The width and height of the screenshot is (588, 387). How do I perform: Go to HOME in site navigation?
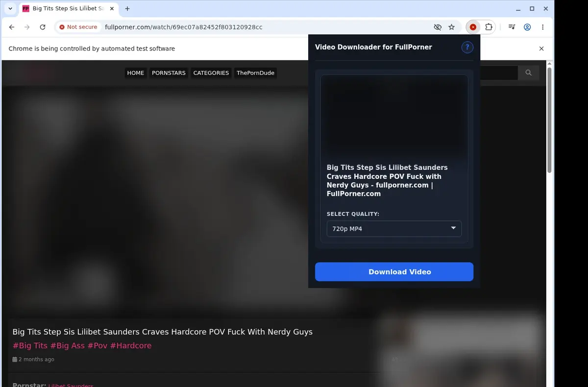136,73
